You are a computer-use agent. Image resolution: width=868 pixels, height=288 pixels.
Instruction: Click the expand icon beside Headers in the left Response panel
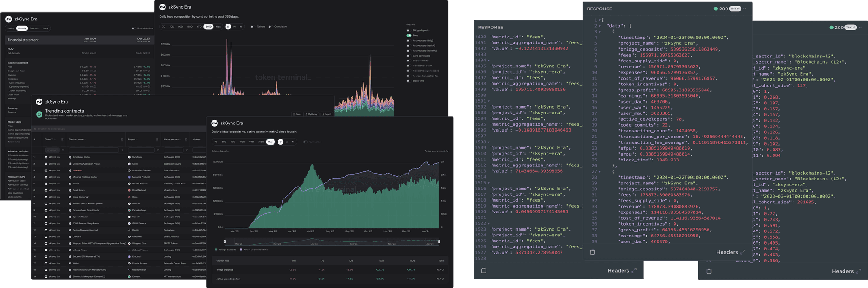click(634, 270)
